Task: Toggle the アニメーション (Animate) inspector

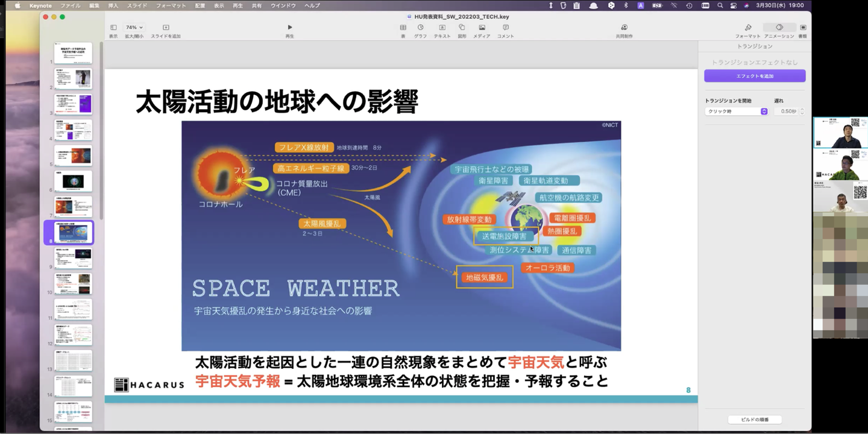Action: (x=779, y=28)
